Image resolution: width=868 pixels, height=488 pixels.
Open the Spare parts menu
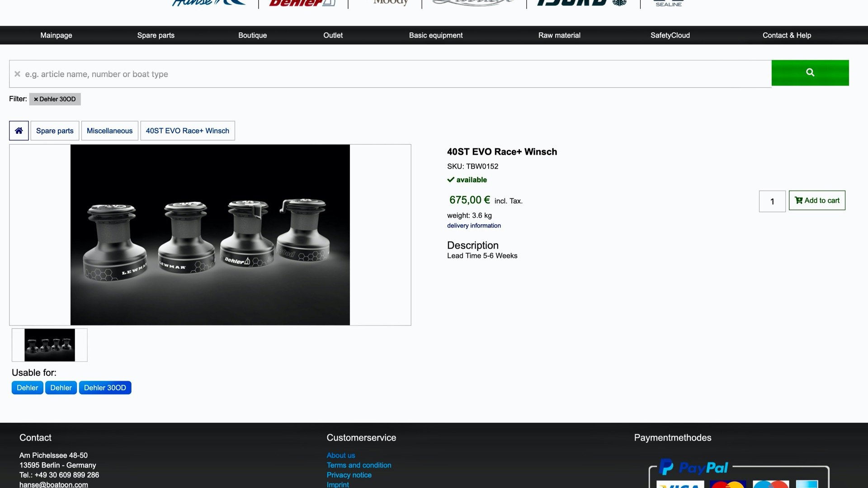tap(156, 35)
